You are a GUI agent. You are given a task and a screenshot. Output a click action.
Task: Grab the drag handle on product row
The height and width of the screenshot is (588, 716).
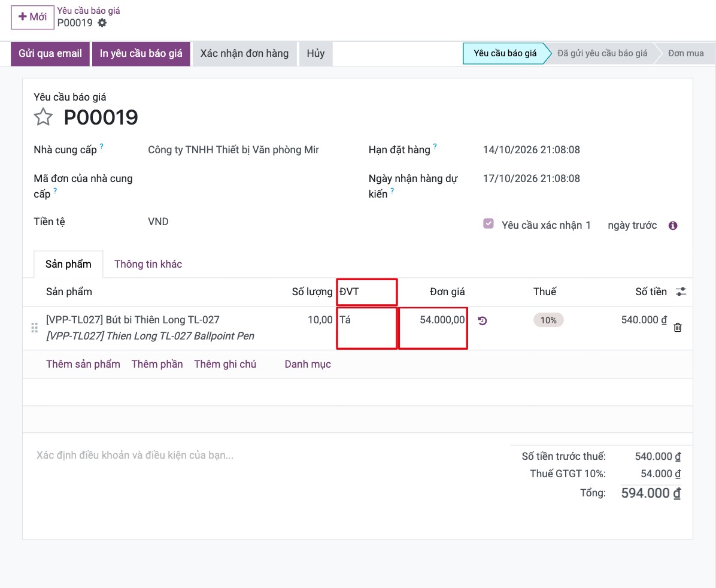[x=34, y=328]
